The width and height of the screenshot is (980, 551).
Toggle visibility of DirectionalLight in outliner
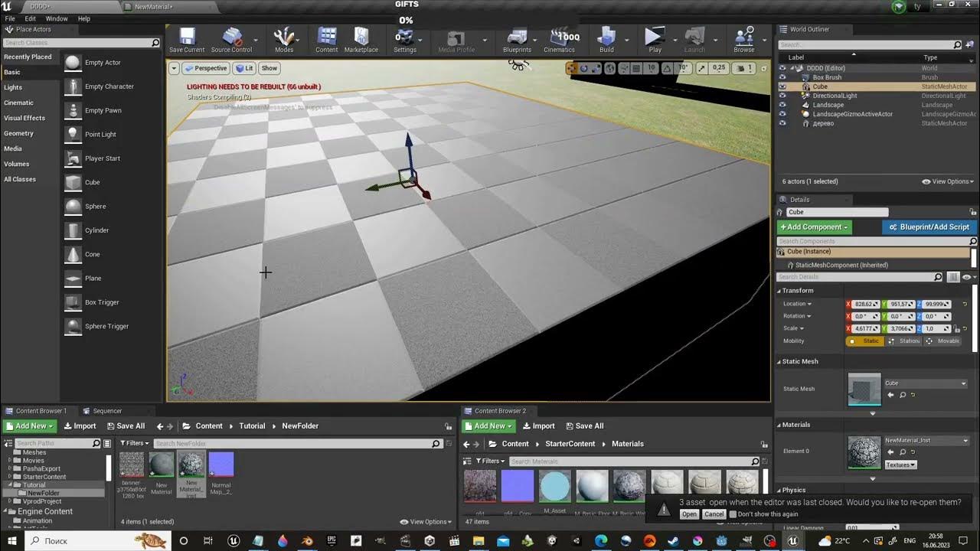point(782,96)
